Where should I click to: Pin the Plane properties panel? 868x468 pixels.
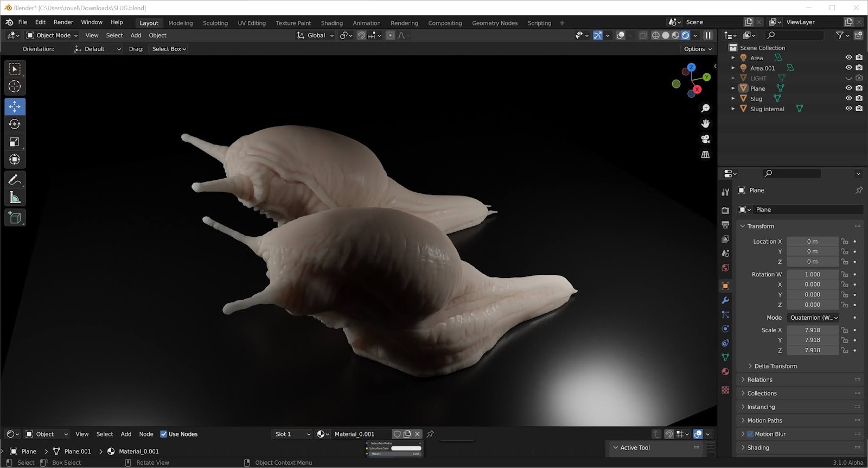859,190
